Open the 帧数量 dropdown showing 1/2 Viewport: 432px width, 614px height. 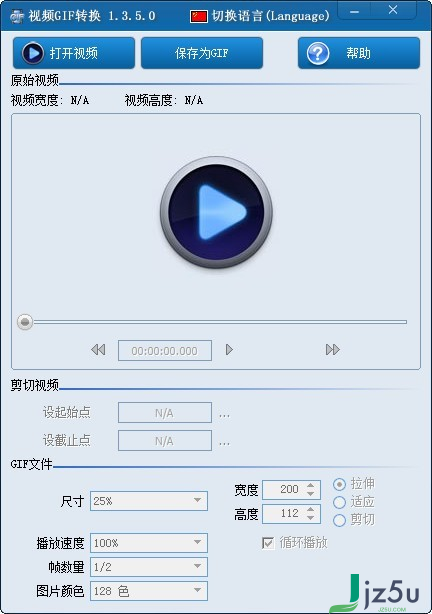pyautogui.click(x=149, y=567)
